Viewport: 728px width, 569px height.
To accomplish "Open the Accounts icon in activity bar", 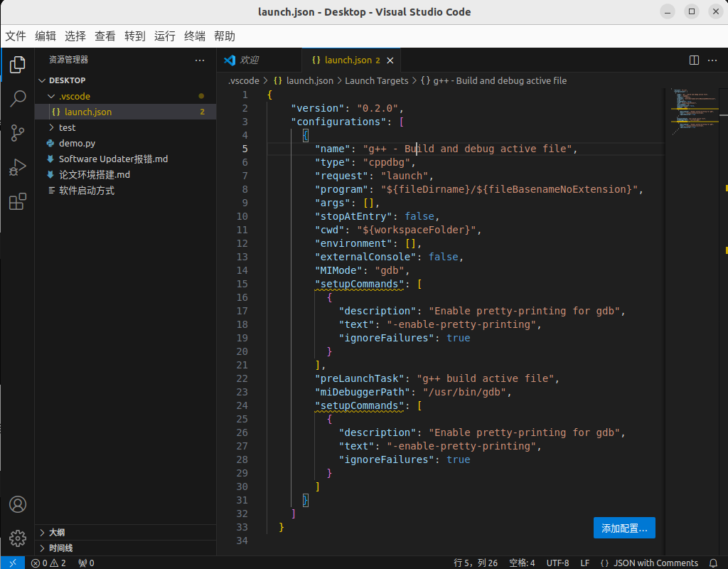I will (18, 504).
